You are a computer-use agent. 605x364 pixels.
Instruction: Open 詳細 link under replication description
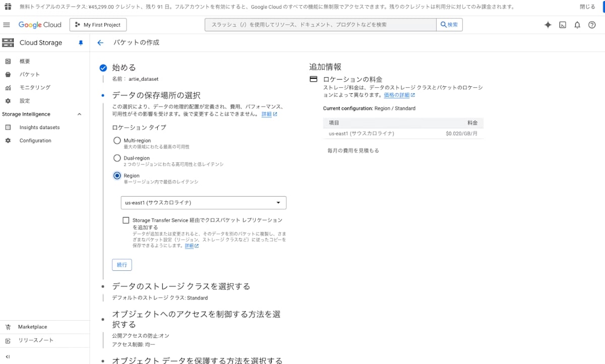(x=192, y=246)
